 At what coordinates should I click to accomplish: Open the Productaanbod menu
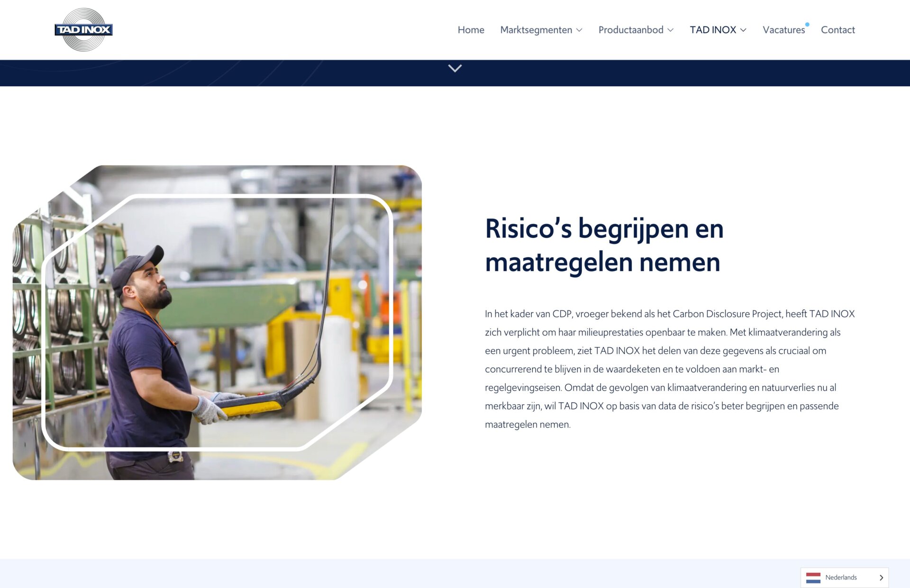click(x=631, y=30)
